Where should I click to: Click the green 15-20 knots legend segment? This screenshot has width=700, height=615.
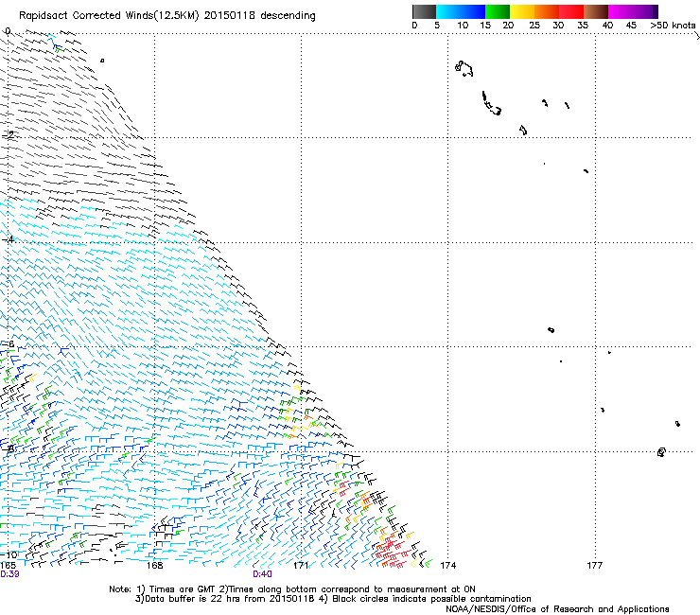498,11
